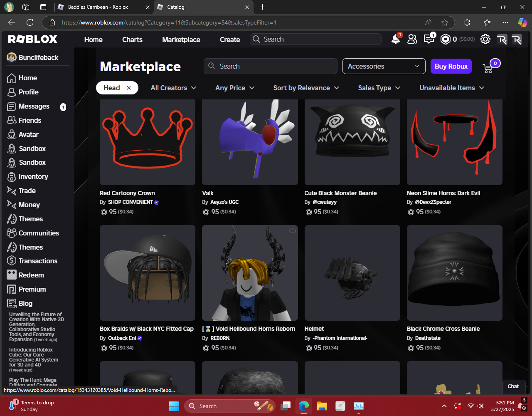Click the Profile icon in sidebar
This screenshot has width=532, height=416.
(x=12, y=92)
